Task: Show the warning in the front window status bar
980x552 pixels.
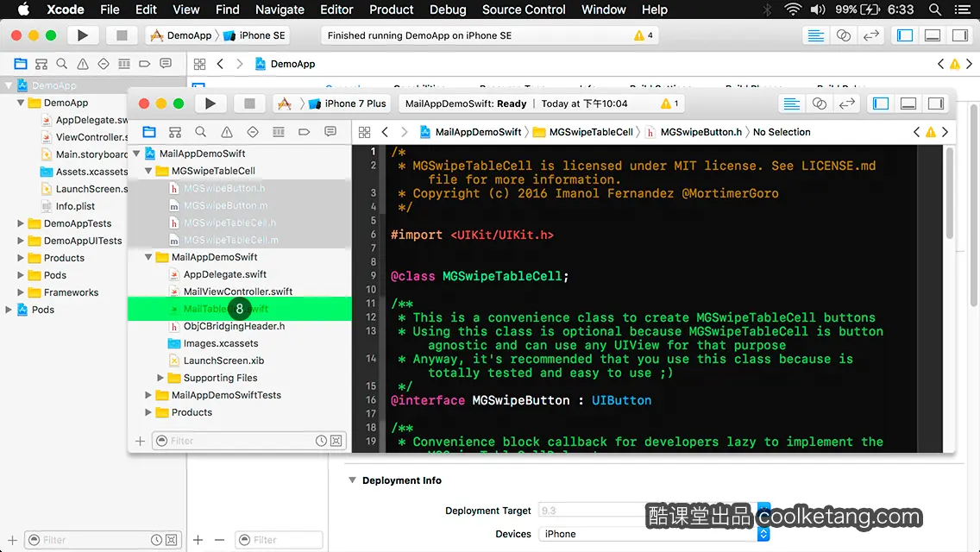Action: coord(669,103)
